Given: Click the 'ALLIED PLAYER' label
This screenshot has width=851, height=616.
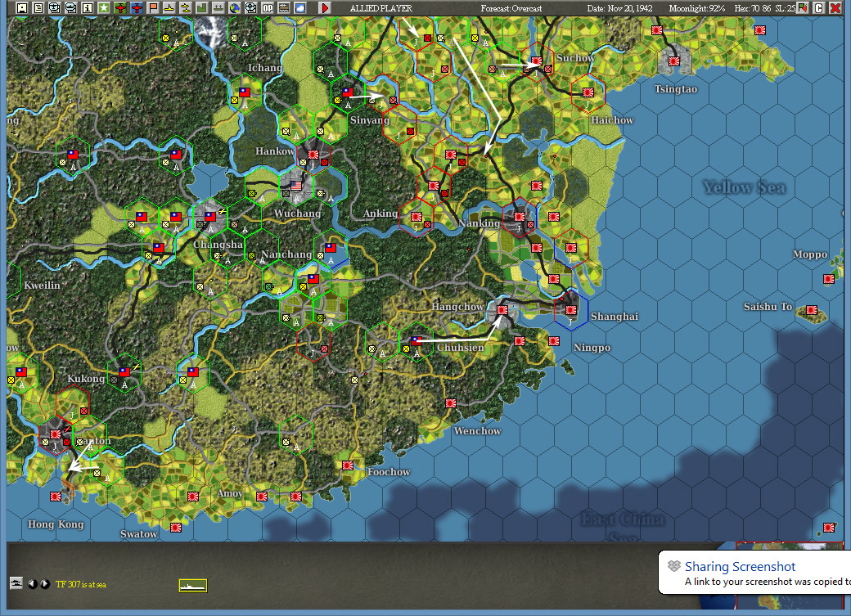Looking at the screenshot, I should [x=381, y=8].
